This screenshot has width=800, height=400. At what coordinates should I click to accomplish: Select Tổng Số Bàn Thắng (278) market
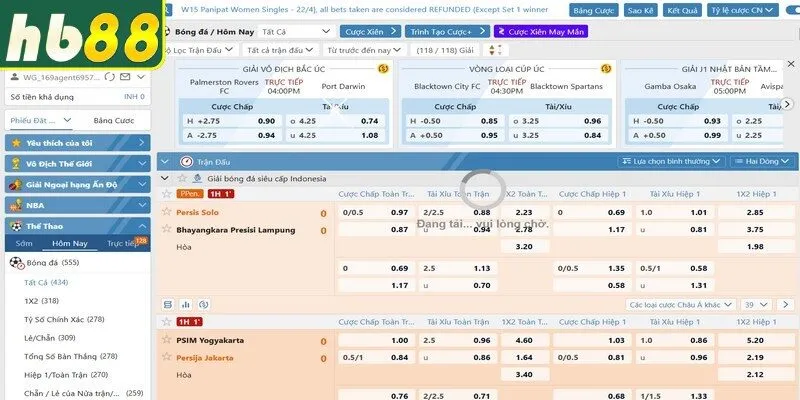click(71, 356)
